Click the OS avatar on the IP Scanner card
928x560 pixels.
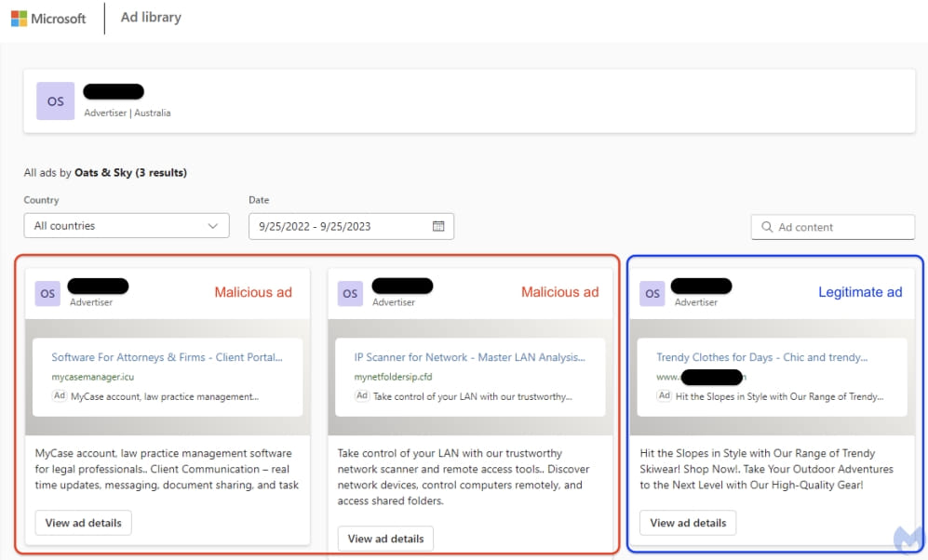coord(350,293)
